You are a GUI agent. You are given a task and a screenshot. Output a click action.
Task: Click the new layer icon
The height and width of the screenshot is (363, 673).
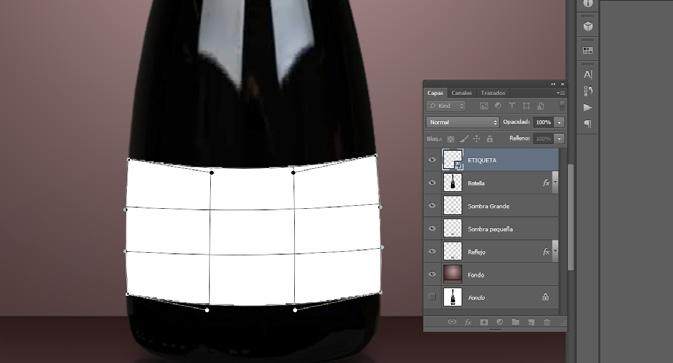[x=531, y=322]
